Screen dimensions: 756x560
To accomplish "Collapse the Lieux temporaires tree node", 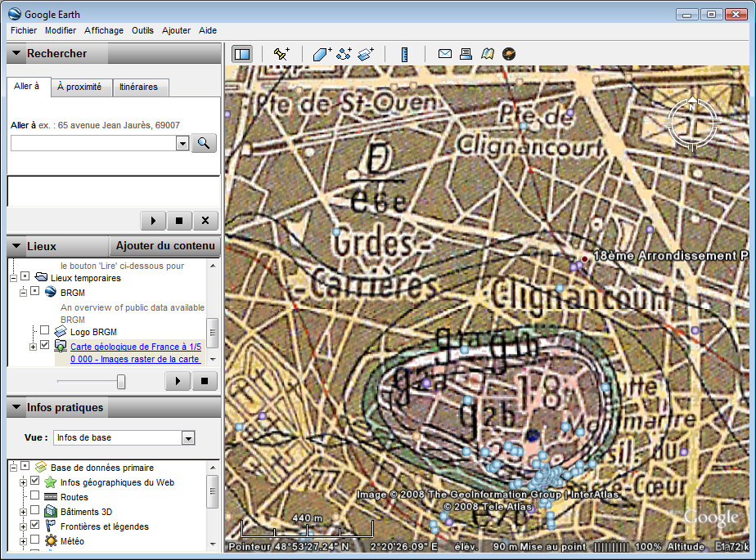I will coord(13,278).
